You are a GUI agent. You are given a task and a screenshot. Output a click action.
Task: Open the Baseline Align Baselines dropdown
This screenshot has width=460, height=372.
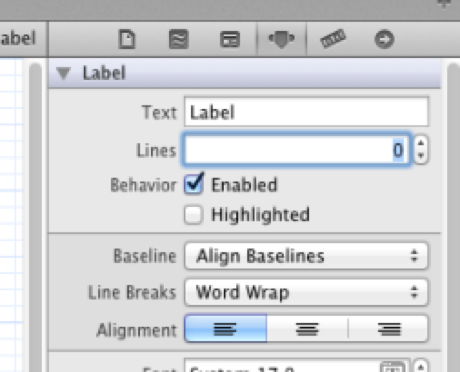click(306, 256)
